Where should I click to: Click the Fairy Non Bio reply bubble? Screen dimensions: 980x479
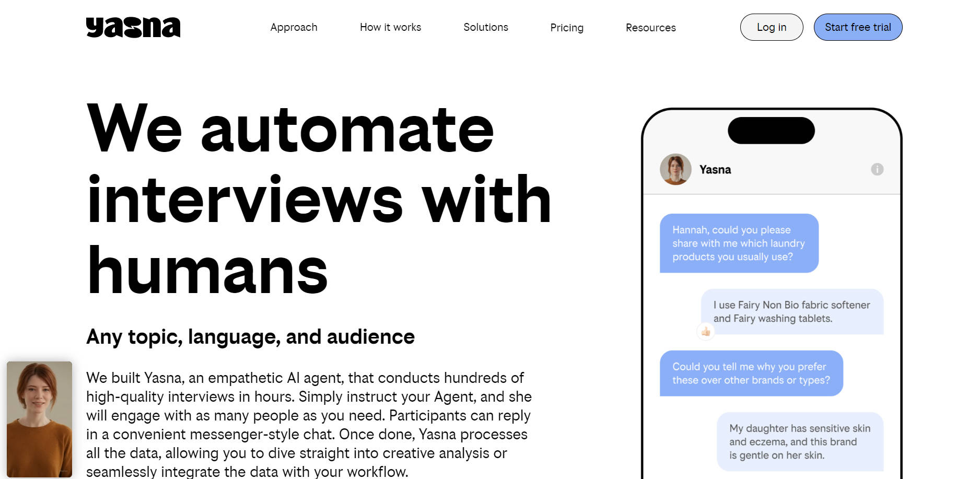tap(791, 312)
